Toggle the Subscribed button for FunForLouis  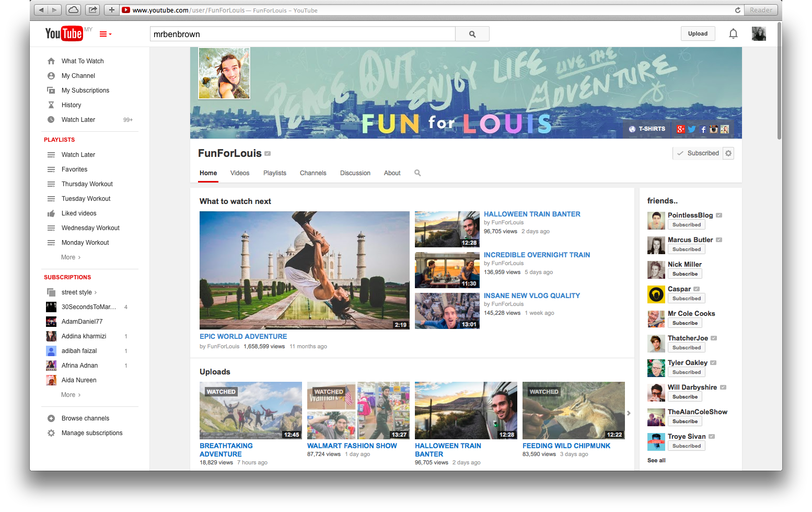point(698,153)
